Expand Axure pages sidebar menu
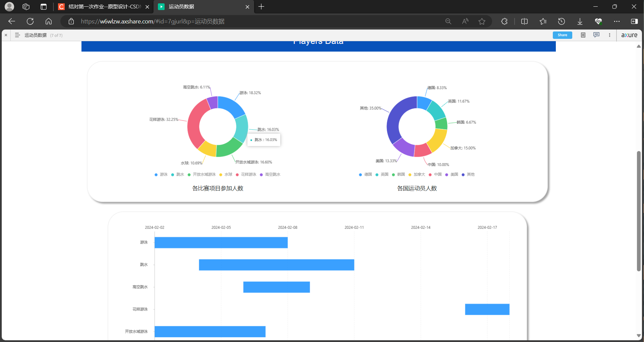 [x=17, y=35]
